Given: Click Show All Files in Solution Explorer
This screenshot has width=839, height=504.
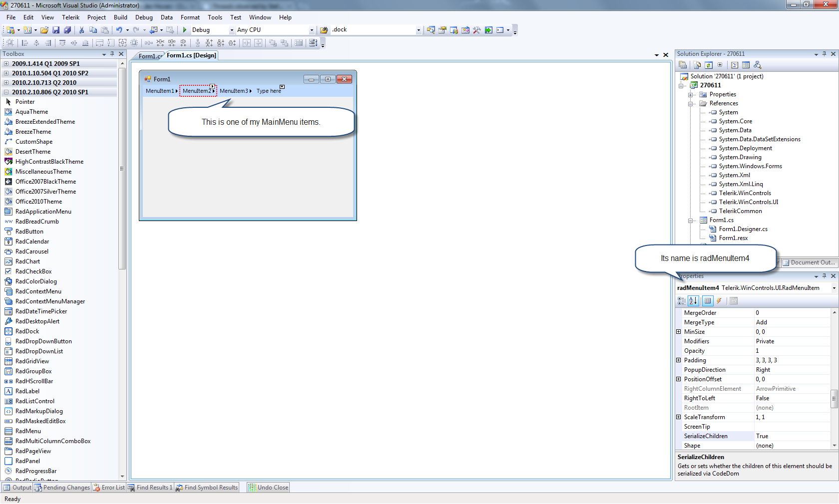Looking at the screenshot, I should tap(697, 65).
